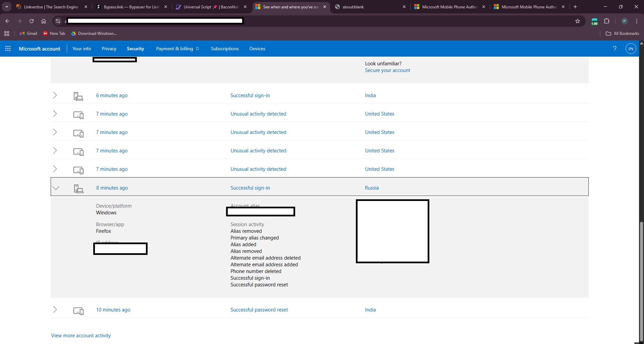Screen dimensions: 644x344
Task: Expand the 10 minutes ago password reset entry
Action: click(55, 310)
